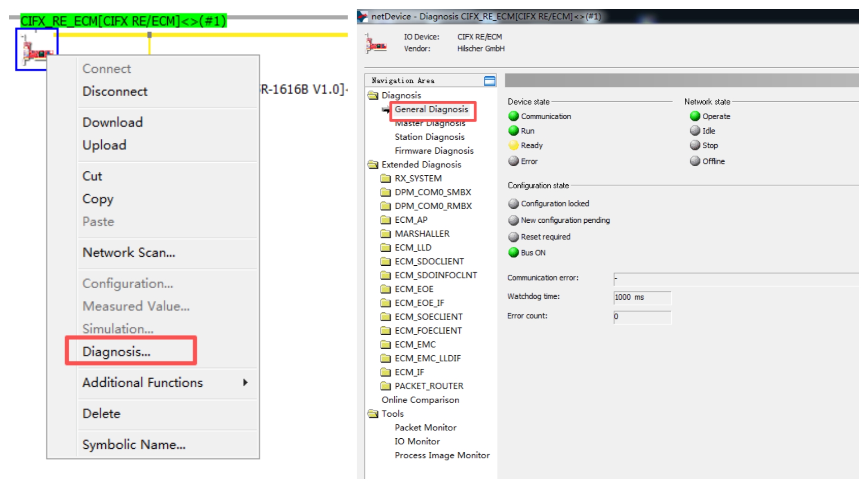
Task: Choose Upload in the context menu
Action: click(104, 145)
